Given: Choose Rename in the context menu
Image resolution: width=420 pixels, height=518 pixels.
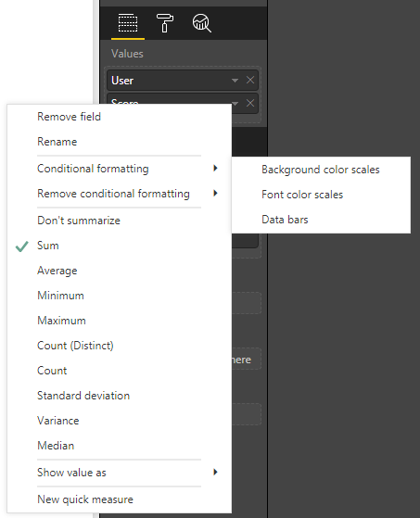Looking at the screenshot, I should click(120, 142).
